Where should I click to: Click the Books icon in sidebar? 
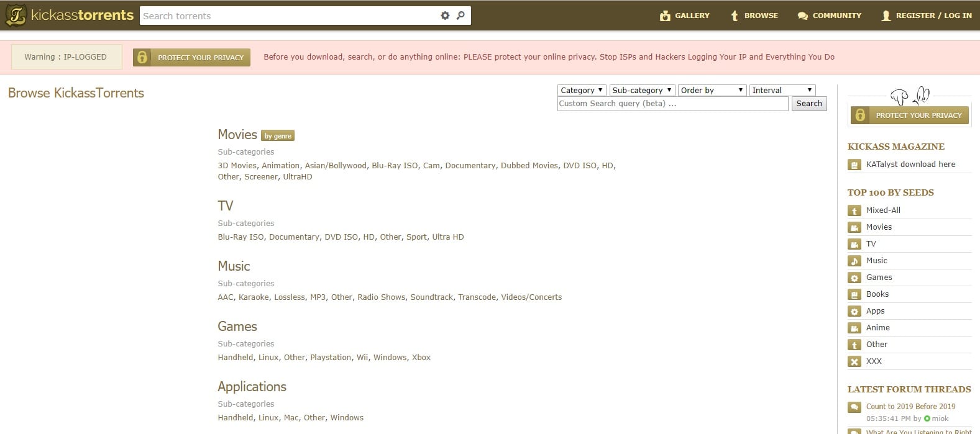pyautogui.click(x=854, y=294)
